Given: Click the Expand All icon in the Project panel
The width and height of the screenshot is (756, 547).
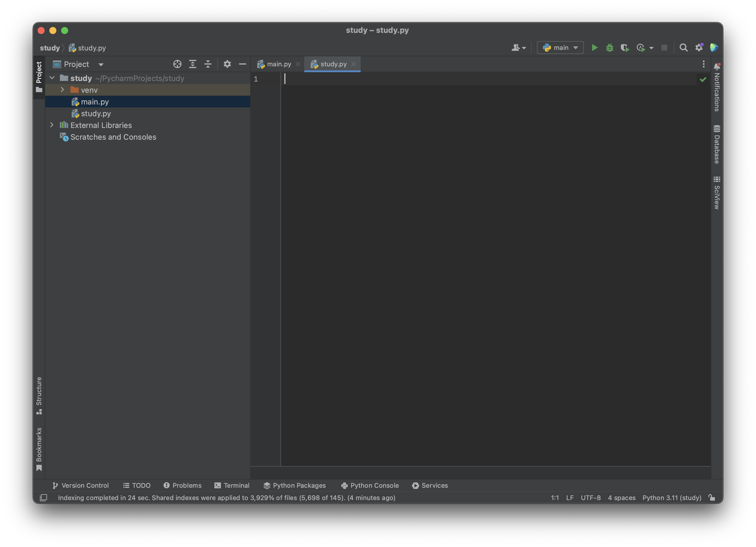Looking at the screenshot, I should pyautogui.click(x=193, y=64).
